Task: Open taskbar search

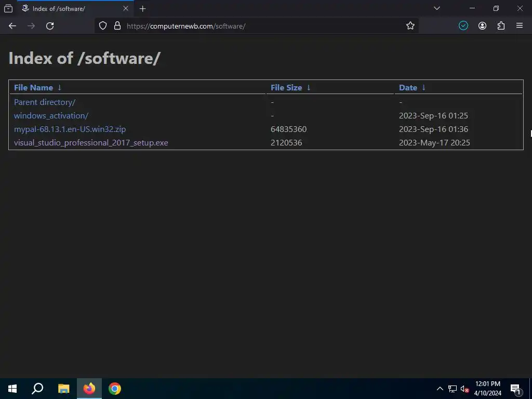Action: coord(37,389)
